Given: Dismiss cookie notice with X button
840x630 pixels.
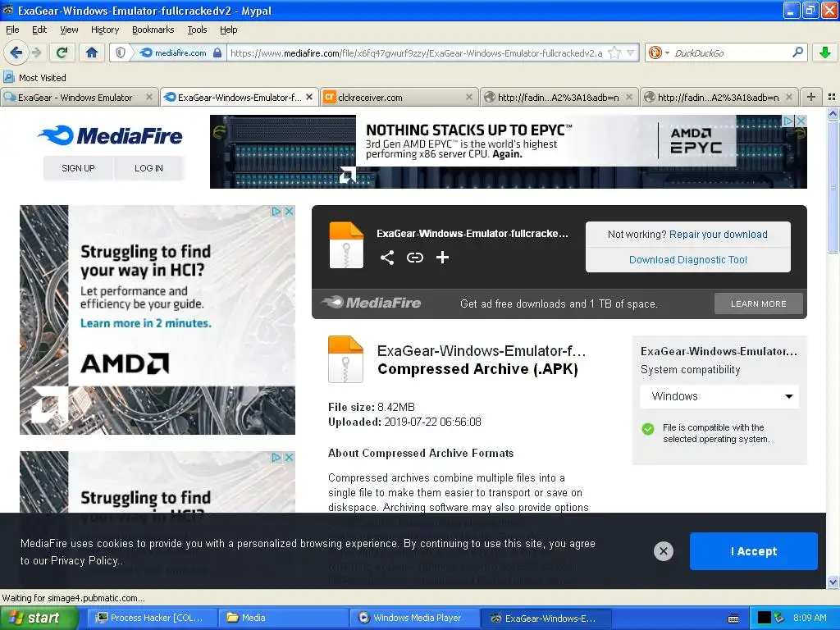Looking at the screenshot, I should coord(664,550).
